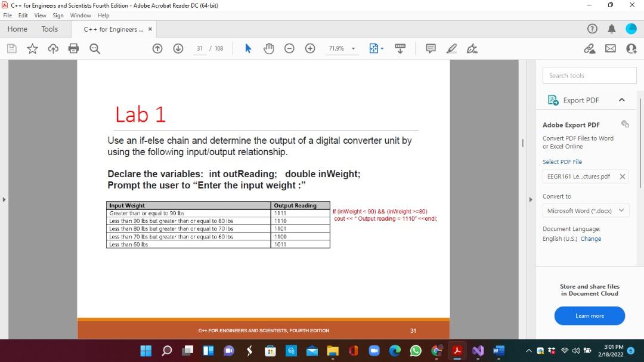Open the Find text search tool
The height and width of the screenshot is (362, 644).
pyautogui.click(x=95, y=48)
